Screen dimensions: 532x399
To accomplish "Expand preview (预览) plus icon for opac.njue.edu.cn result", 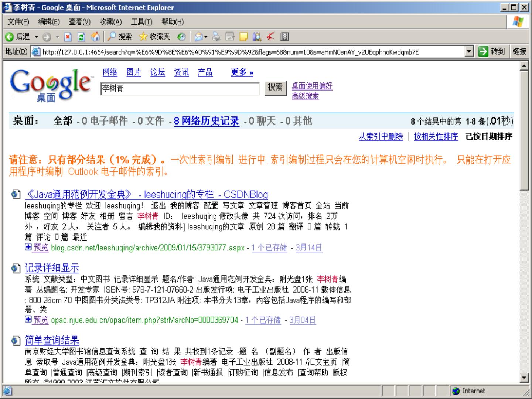I will pyautogui.click(x=28, y=320).
